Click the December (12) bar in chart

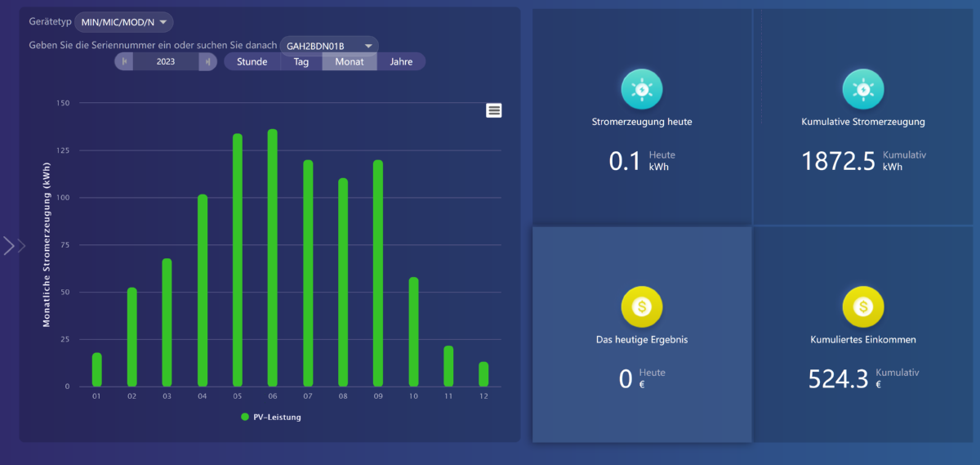(x=483, y=374)
